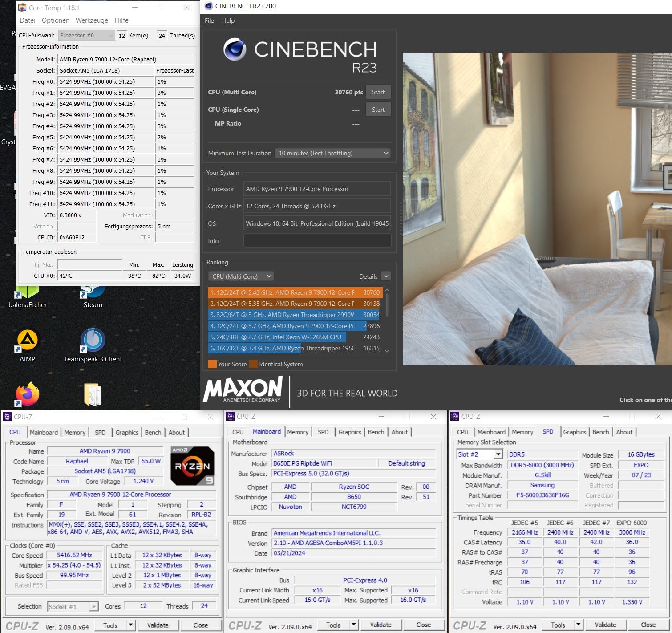Click the Core Voltage 1.240 V value
This screenshot has width=672, height=633.
(143, 481)
